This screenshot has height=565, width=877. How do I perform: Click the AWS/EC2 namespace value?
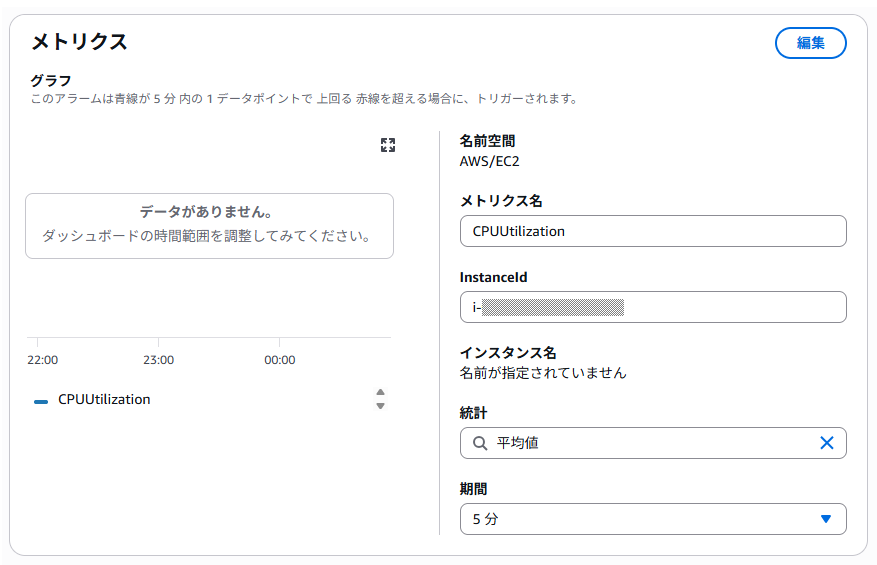coord(489,162)
